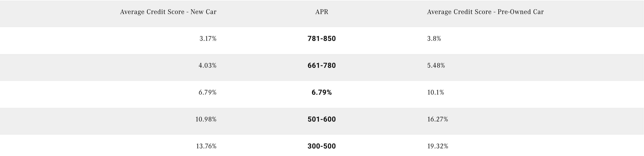Click the words "Pre-Owned Car" in the last header

(x=520, y=12)
